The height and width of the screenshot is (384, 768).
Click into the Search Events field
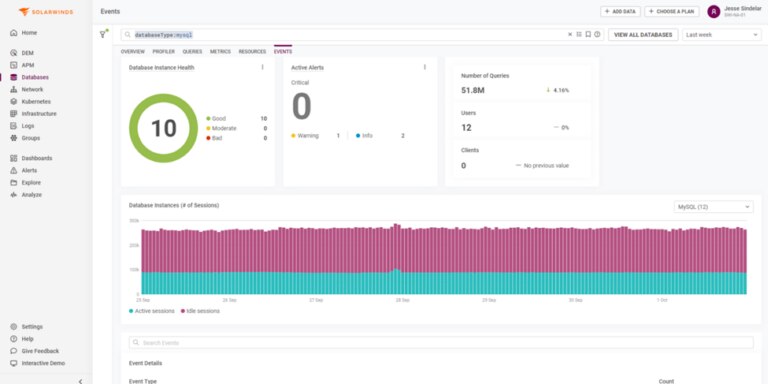pyautogui.click(x=441, y=342)
